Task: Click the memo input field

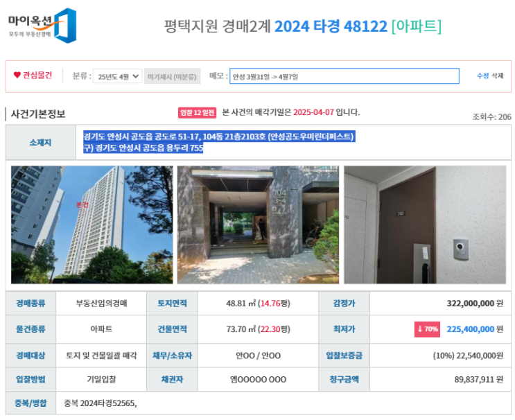Action: (x=344, y=76)
